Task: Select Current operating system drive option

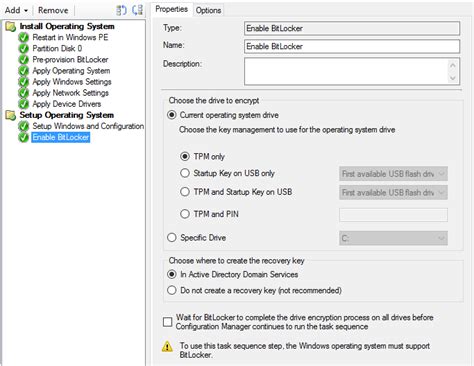Action: (x=172, y=115)
